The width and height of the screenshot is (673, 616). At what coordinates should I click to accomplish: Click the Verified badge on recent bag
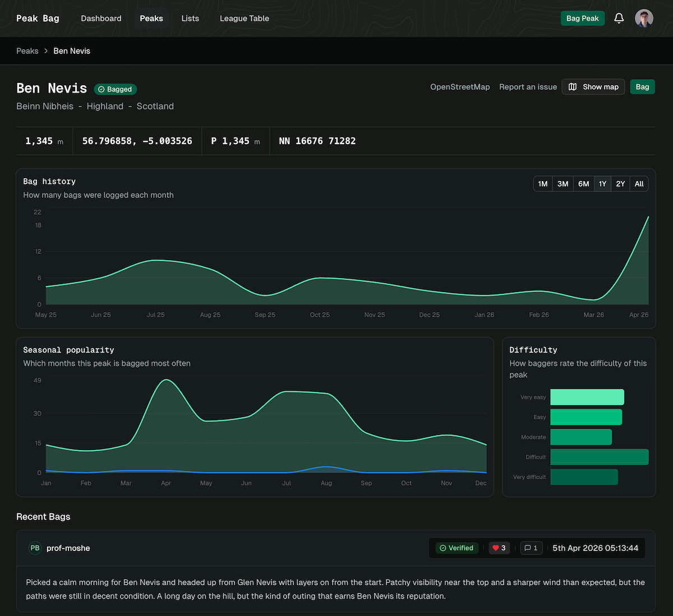tap(457, 548)
